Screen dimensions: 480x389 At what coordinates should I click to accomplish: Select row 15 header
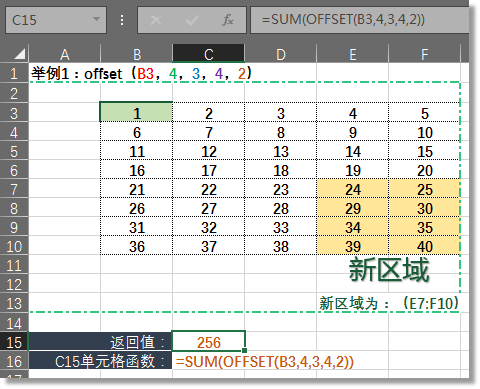pyautogui.click(x=14, y=342)
